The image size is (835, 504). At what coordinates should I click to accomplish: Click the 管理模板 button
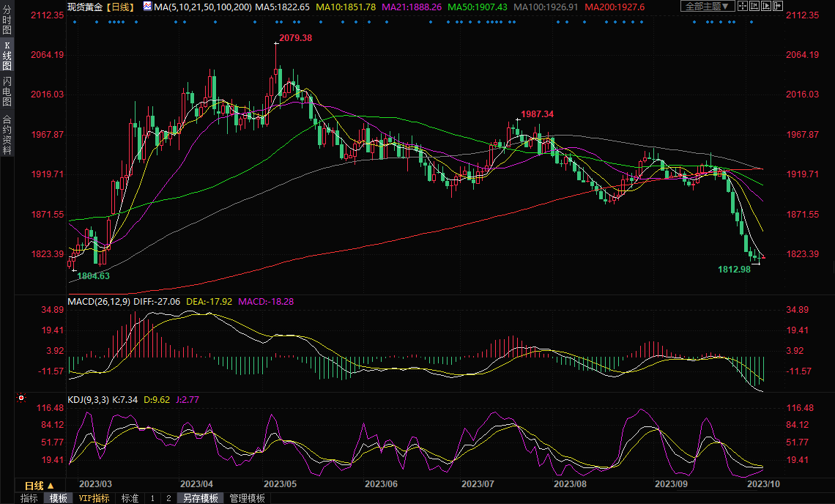coord(248,498)
